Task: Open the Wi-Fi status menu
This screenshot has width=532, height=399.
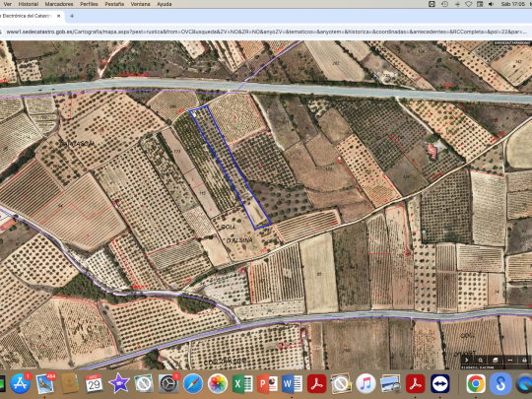Action: coord(468,4)
